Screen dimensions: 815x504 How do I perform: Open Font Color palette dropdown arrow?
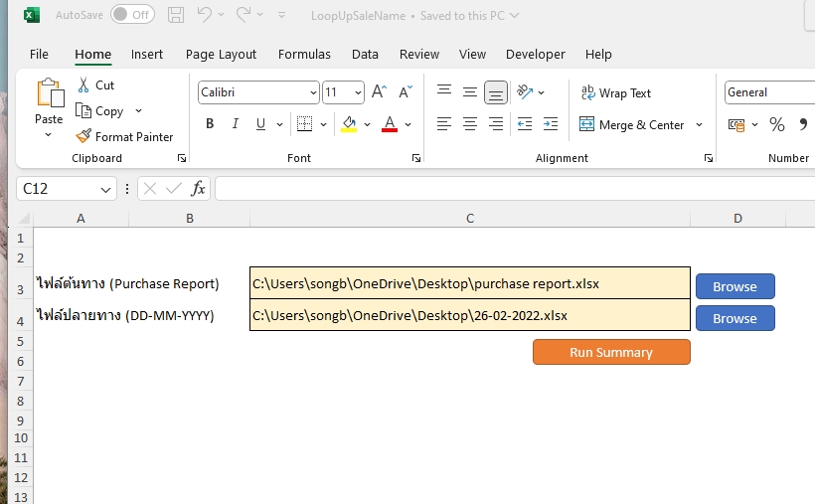[408, 124]
